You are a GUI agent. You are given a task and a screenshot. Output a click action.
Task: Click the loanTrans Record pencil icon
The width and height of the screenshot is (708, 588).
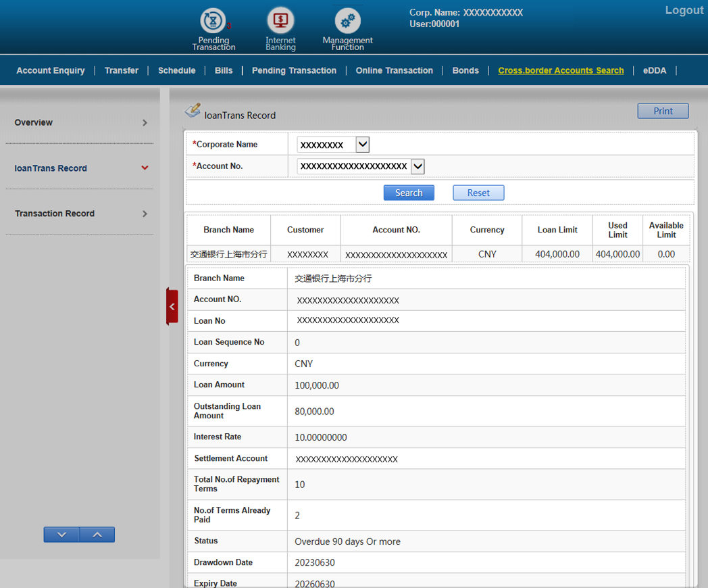click(193, 110)
